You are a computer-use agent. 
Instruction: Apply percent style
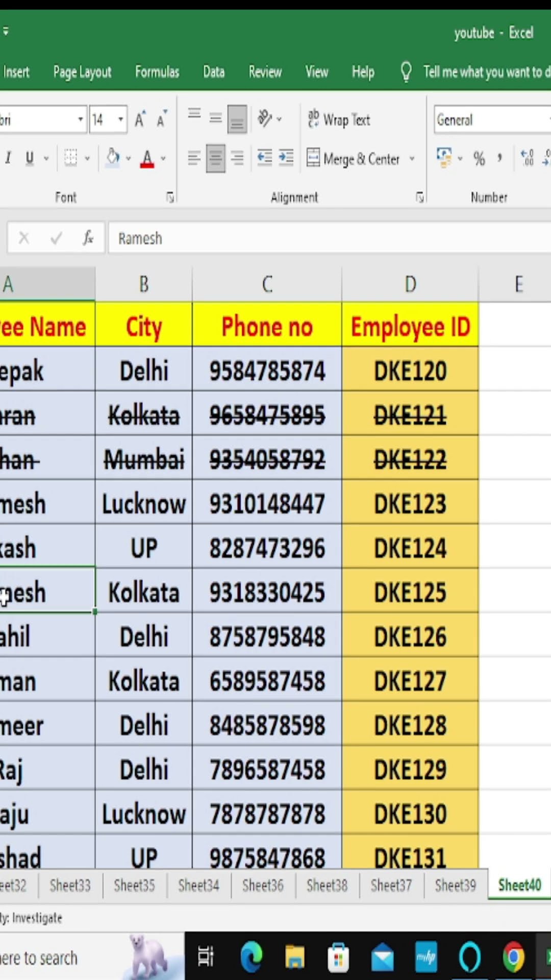click(x=479, y=158)
